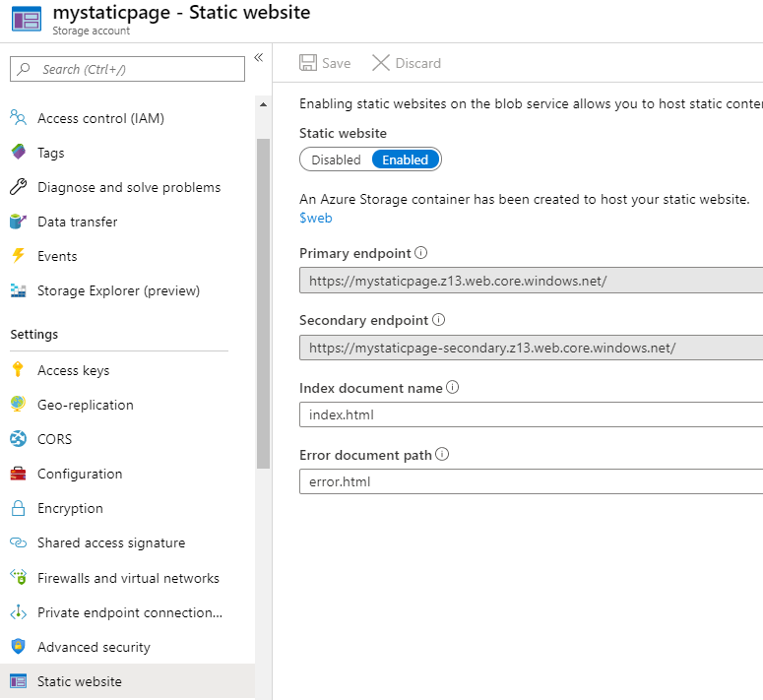Click the Events lightning bolt icon
This screenshot has height=700, width=763.
pos(18,256)
